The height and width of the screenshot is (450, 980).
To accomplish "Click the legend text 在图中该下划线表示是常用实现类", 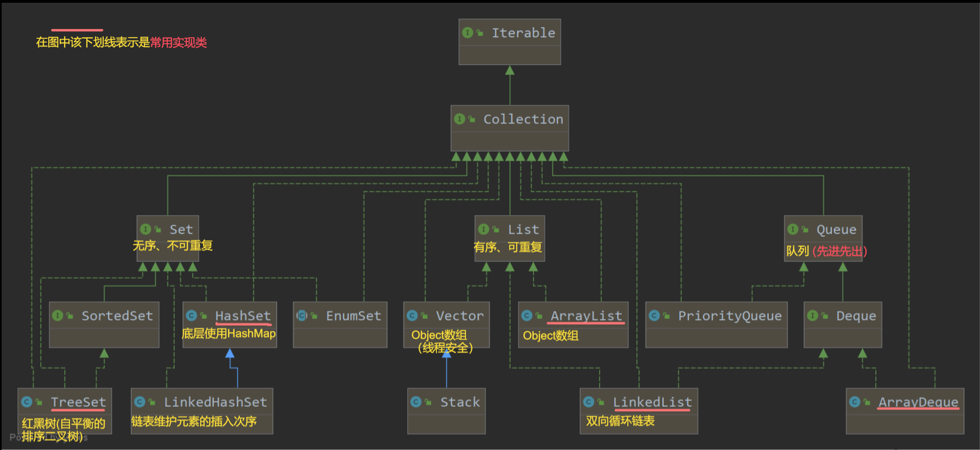I will [121, 43].
